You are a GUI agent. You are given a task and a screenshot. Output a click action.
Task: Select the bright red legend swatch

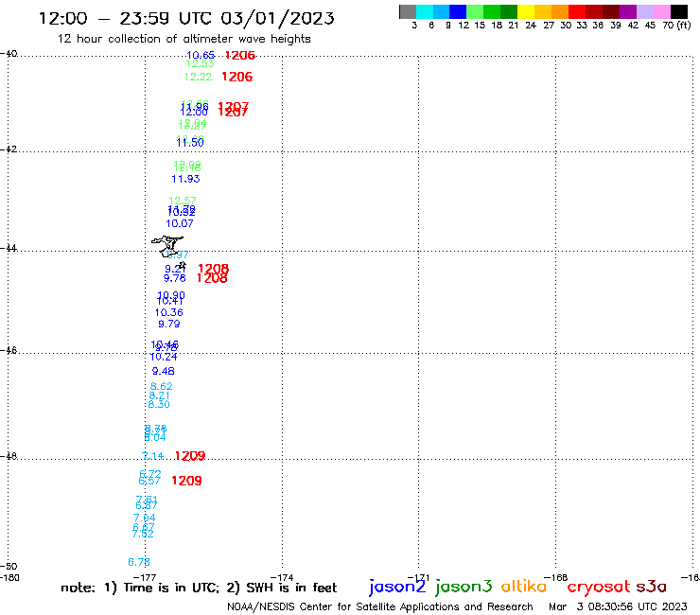tap(577, 11)
